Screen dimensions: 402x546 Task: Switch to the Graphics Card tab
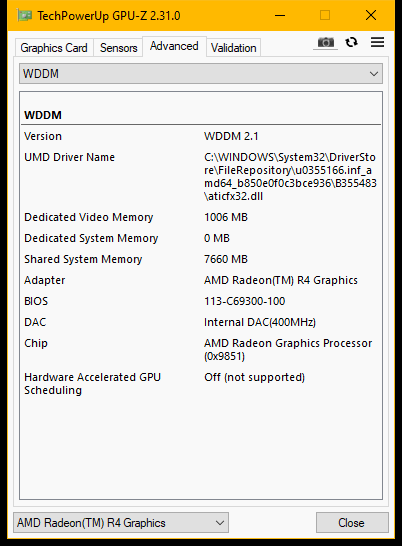(54, 48)
